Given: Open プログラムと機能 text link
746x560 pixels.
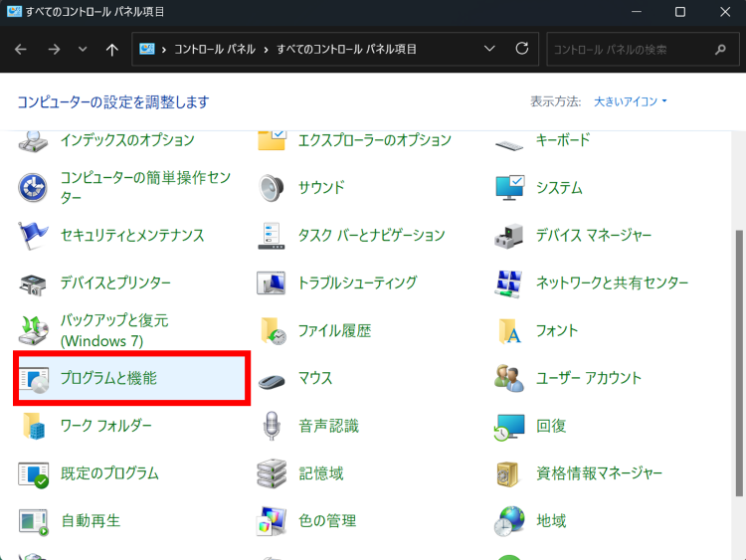Looking at the screenshot, I should 108,378.
